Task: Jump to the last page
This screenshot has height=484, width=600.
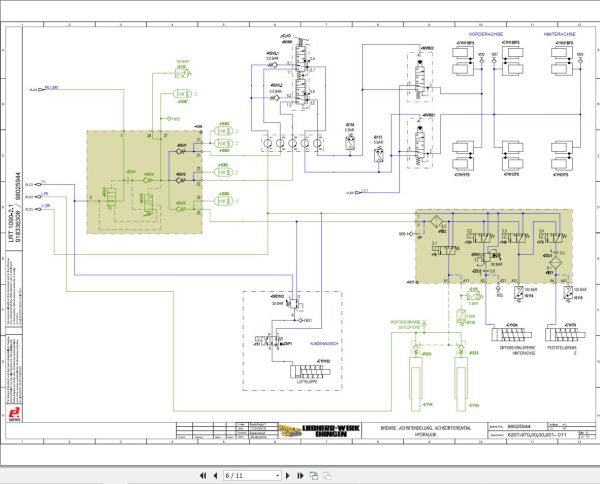Action: 300,476
